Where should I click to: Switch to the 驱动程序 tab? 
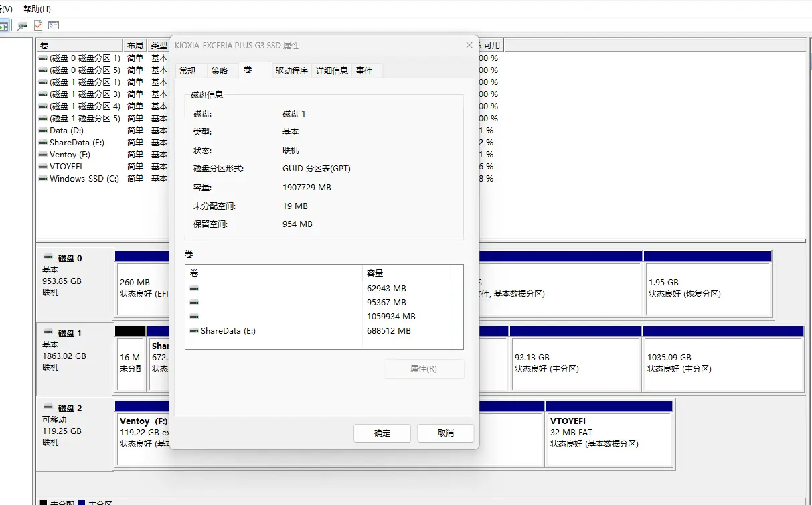[292, 70]
